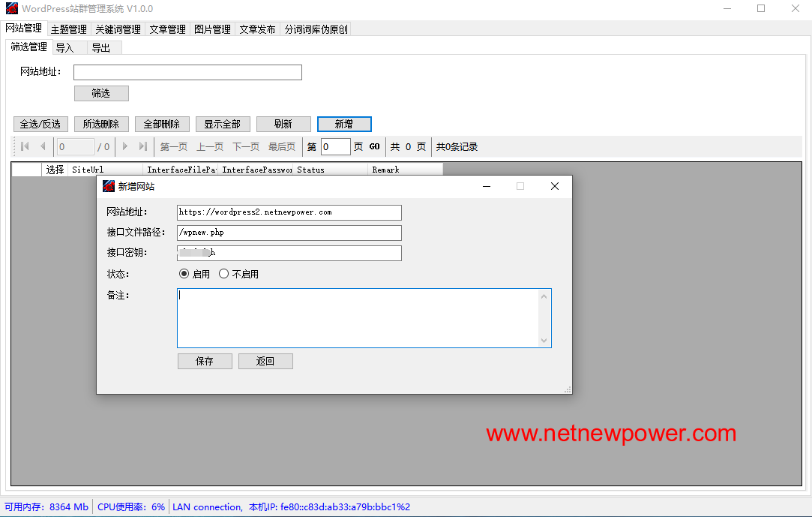Switch to the 筛选管理 sub-tab
Viewport: 812px width, 517px height.
[29, 47]
